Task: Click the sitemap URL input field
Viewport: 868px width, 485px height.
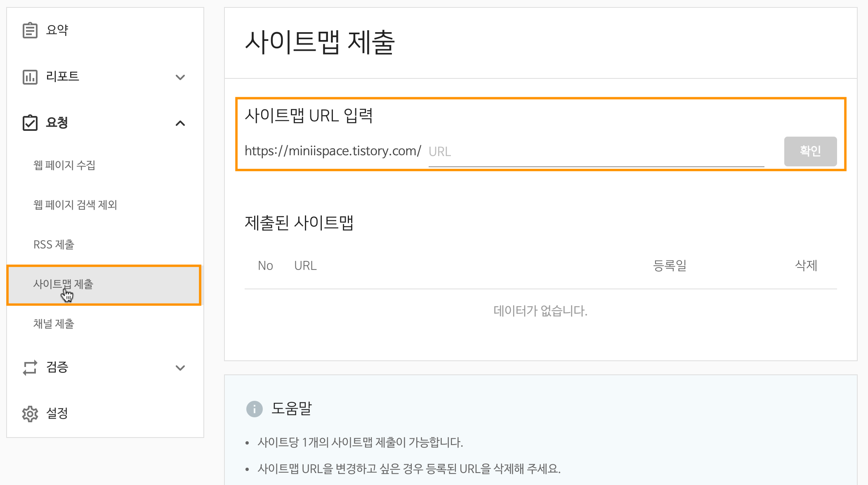Action: coord(596,152)
